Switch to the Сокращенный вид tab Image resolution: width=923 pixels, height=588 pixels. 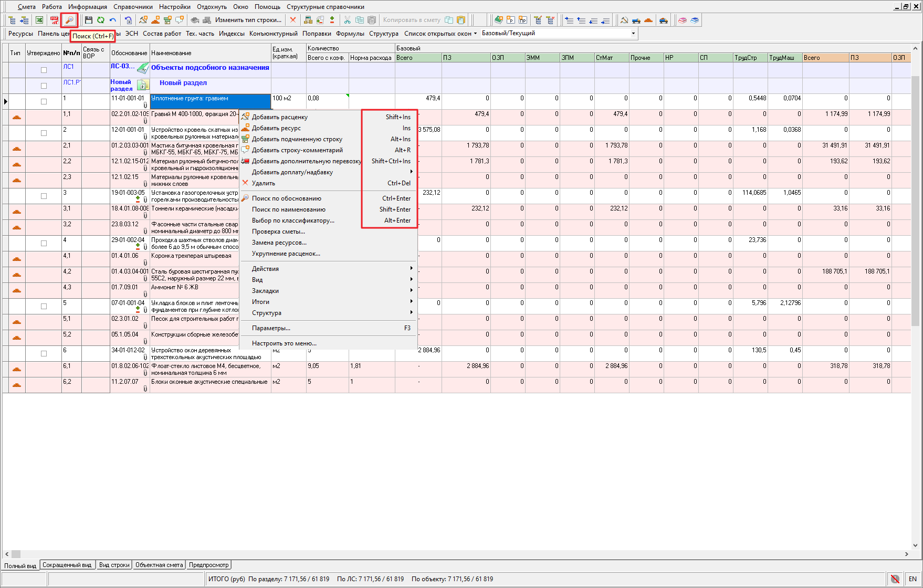[x=67, y=565]
